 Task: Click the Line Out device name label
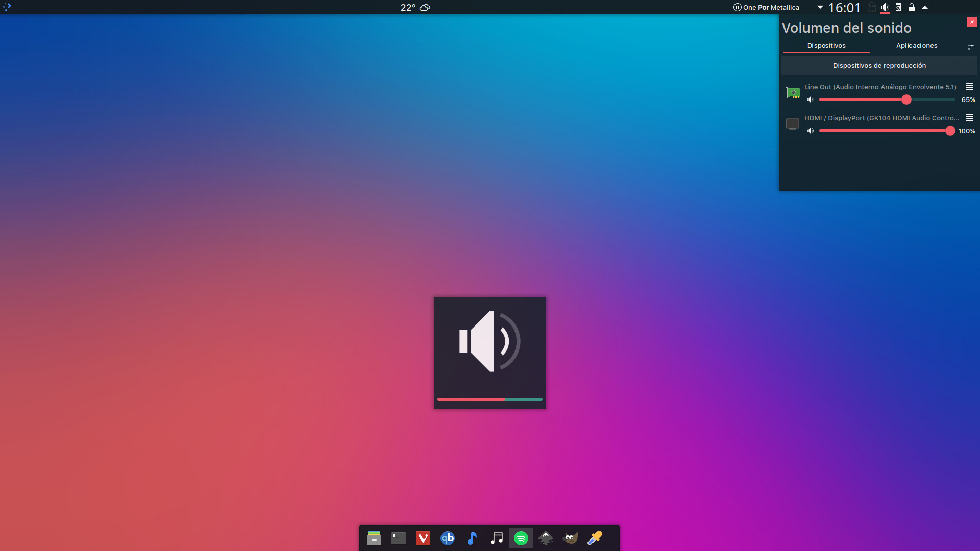(880, 87)
